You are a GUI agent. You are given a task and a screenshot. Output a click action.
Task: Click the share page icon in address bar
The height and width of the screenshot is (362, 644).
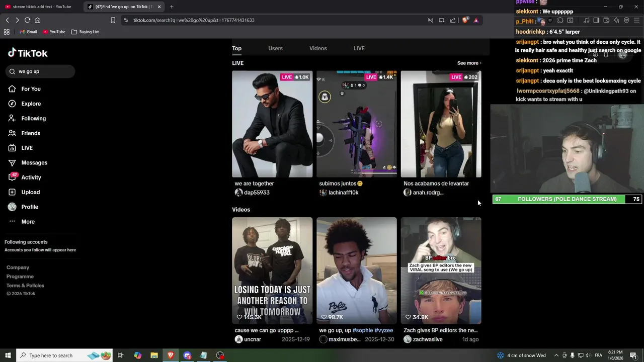pos(453,20)
